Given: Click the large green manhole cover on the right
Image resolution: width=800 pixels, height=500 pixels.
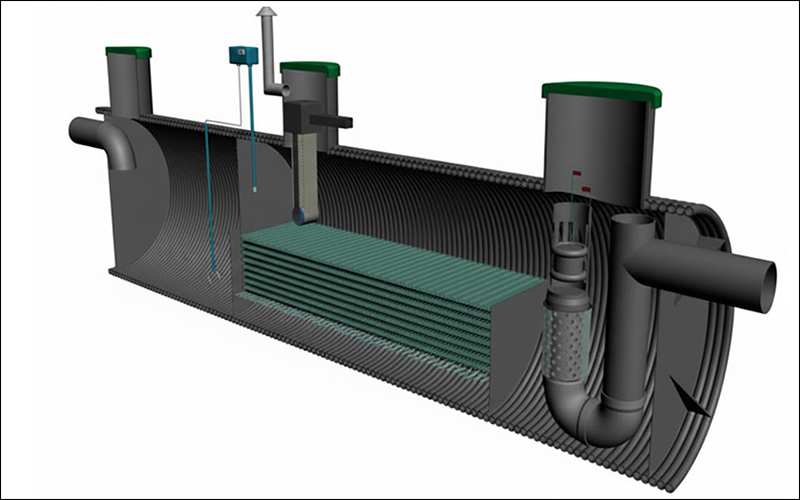Looking at the screenshot, I should click(x=602, y=94).
